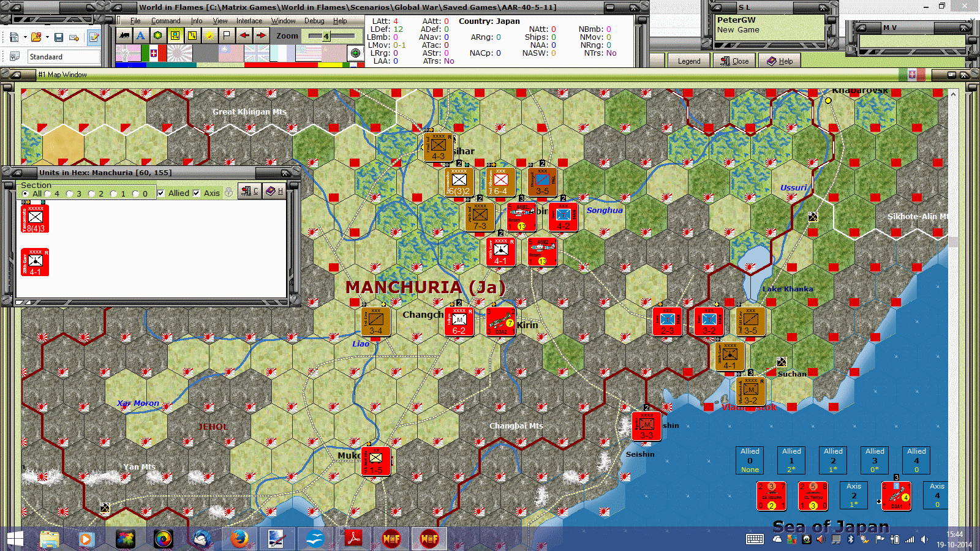This screenshot has width=980, height=551.
Task: Click the 3-3 unit counter near Seishin
Action: [x=646, y=426]
